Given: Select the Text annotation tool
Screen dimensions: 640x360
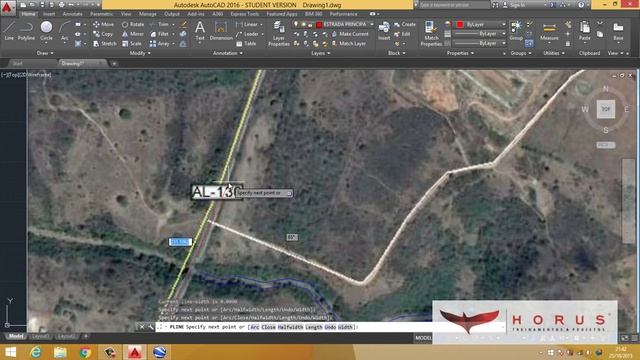Looking at the screenshot, I should coord(200,31).
